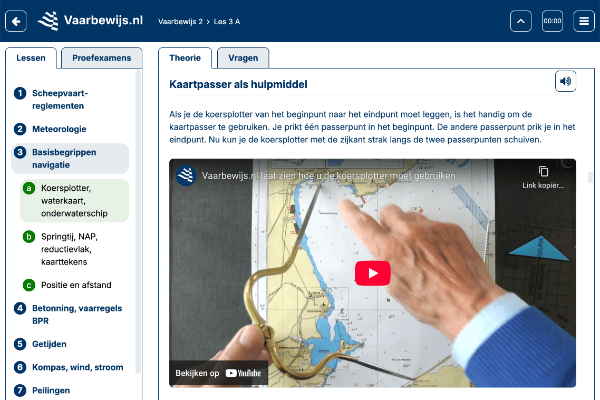The width and height of the screenshot is (600, 400).
Task: Click number 3 circle icon beside Basisbegrippen
Action: click(20, 152)
